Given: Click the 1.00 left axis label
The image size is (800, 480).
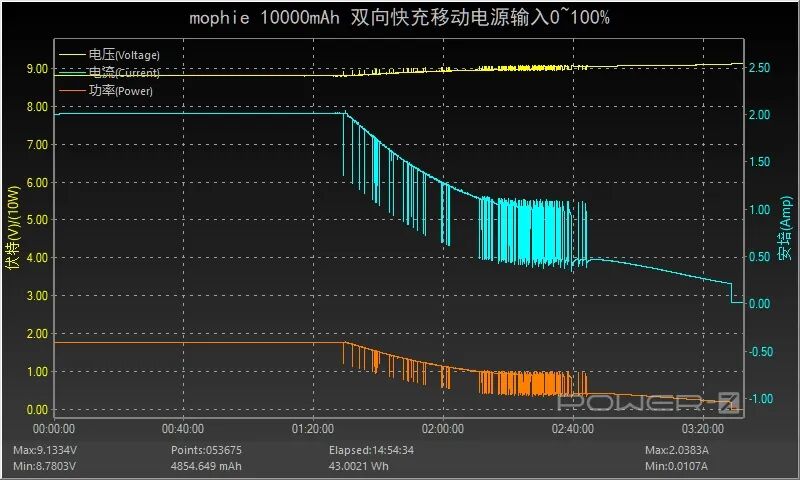Looking at the screenshot, I should (x=37, y=371).
